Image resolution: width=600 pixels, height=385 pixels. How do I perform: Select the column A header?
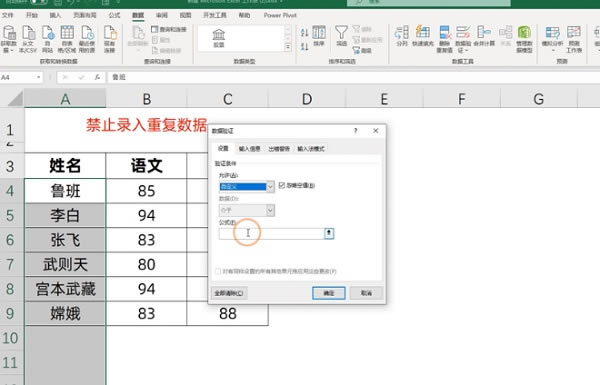tap(65, 99)
